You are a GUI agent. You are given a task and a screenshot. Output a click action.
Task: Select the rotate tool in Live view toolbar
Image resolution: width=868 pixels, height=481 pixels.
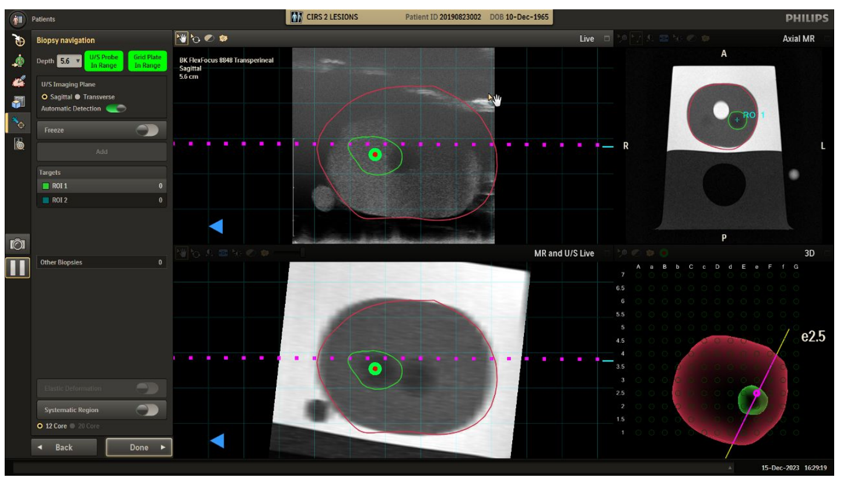[195, 38]
